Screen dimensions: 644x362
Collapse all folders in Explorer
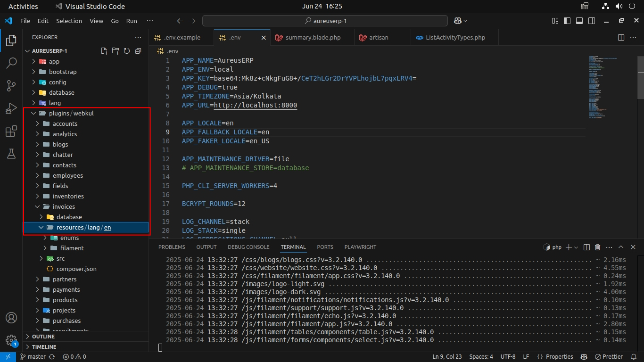tap(138, 51)
